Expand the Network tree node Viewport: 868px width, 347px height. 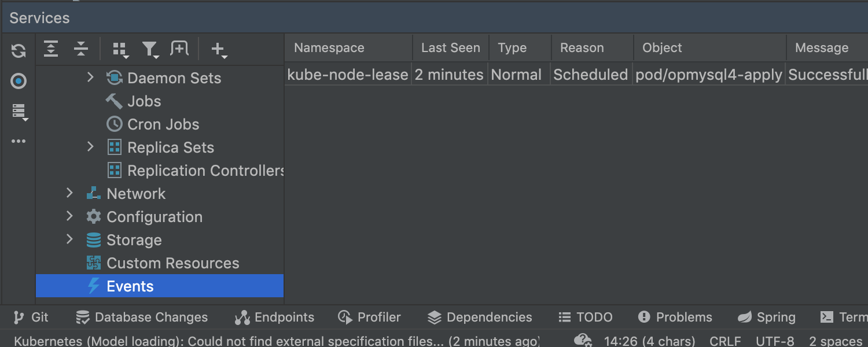coord(69,193)
